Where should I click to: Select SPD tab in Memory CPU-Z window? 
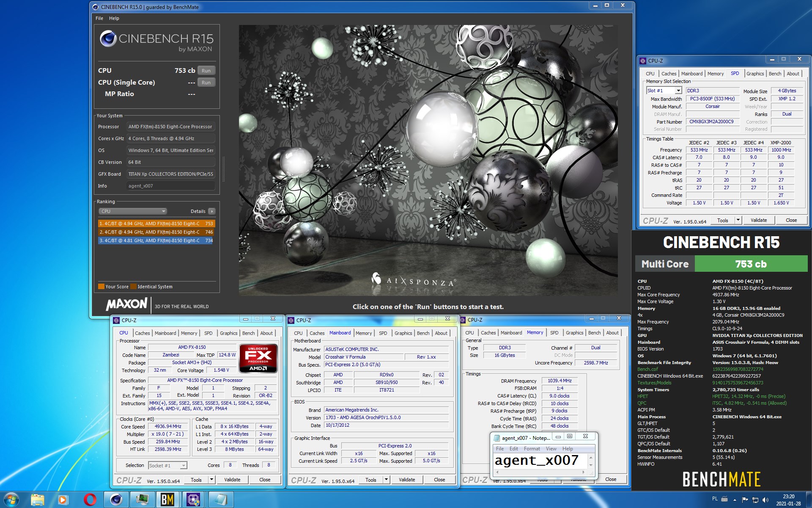point(554,333)
